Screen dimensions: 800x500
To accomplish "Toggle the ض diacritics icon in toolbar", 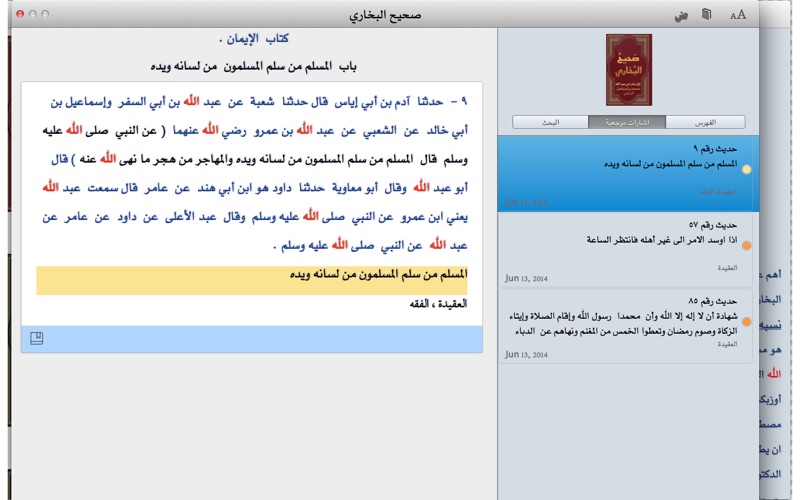I will tap(681, 16).
